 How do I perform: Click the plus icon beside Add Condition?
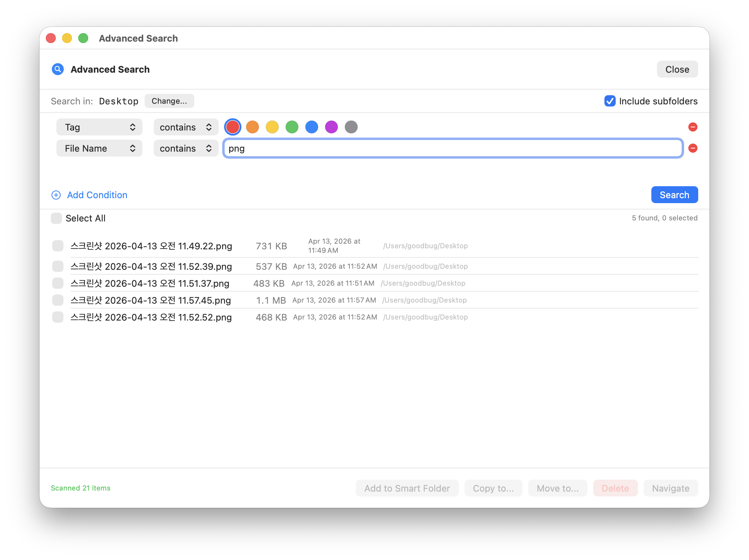point(56,195)
